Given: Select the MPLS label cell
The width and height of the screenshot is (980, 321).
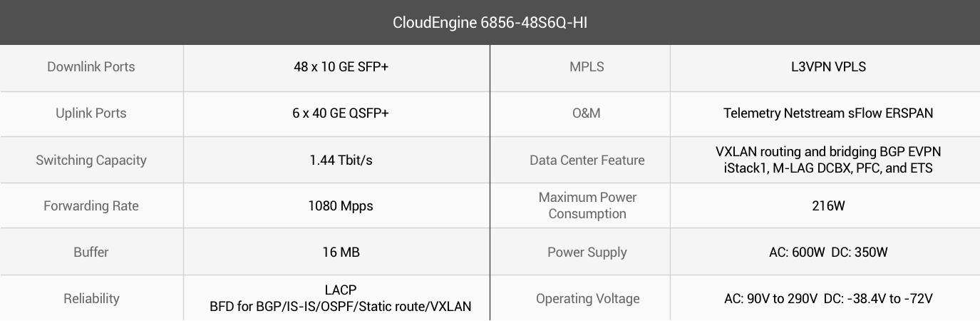Looking at the screenshot, I should pyautogui.click(x=587, y=68).
